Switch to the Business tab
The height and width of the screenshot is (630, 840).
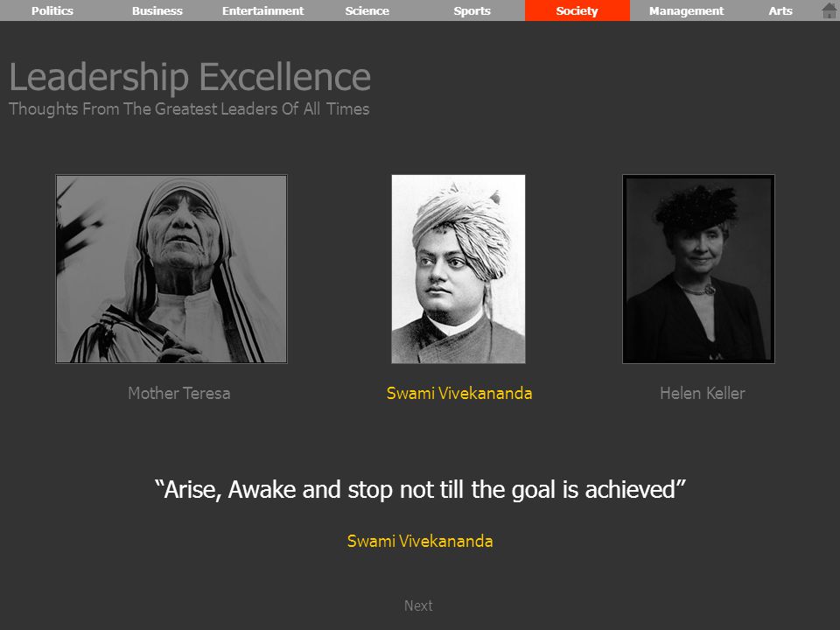tap(157, 10)
